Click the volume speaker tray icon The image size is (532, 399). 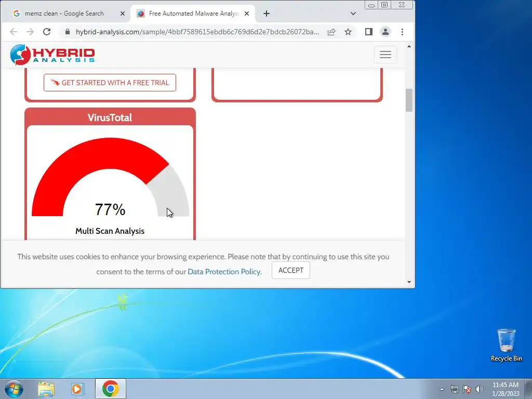pyautogui.click(x=480, y=389)
